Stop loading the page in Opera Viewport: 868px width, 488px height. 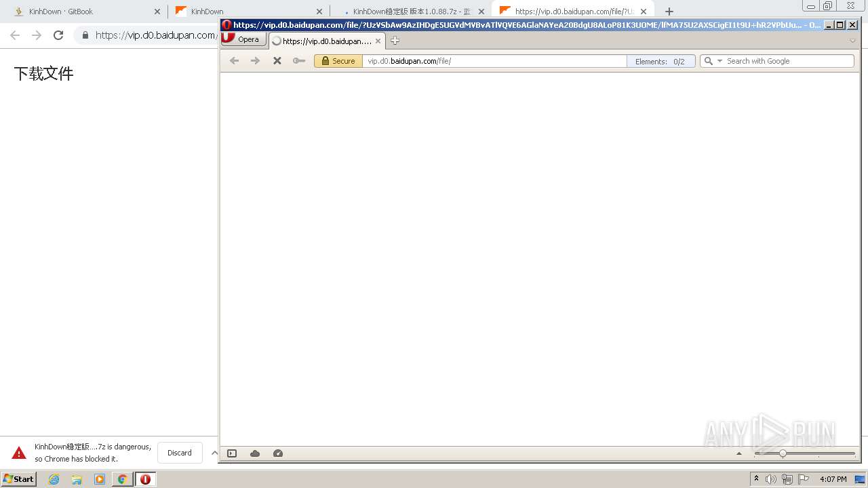[277, 61]
